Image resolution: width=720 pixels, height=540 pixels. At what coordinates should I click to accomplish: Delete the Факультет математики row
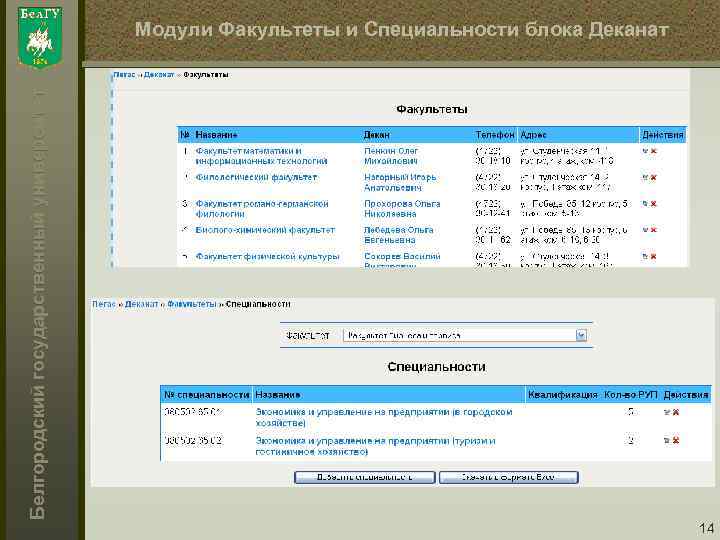coord(653,151)
